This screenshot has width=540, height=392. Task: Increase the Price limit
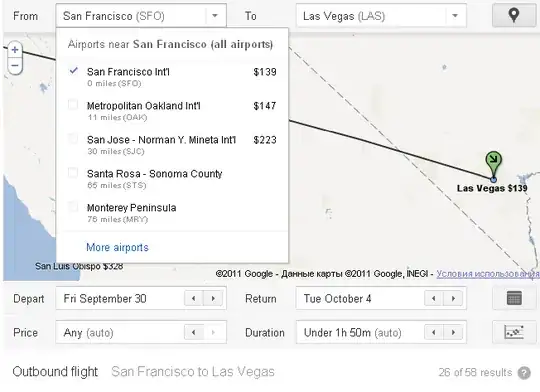coord(213,332)
